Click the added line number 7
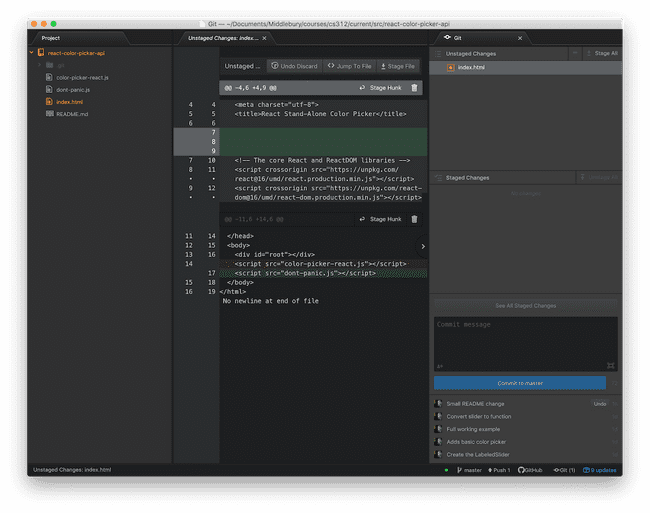 click(213, 133)
